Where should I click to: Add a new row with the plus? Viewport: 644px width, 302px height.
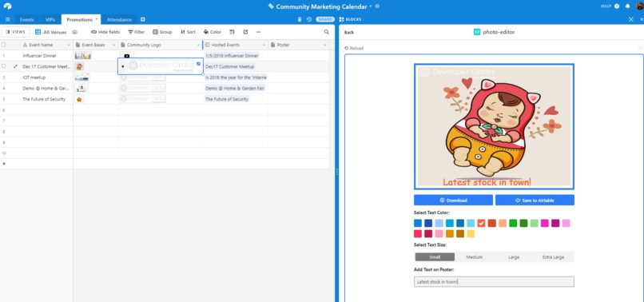coord(4,164)
